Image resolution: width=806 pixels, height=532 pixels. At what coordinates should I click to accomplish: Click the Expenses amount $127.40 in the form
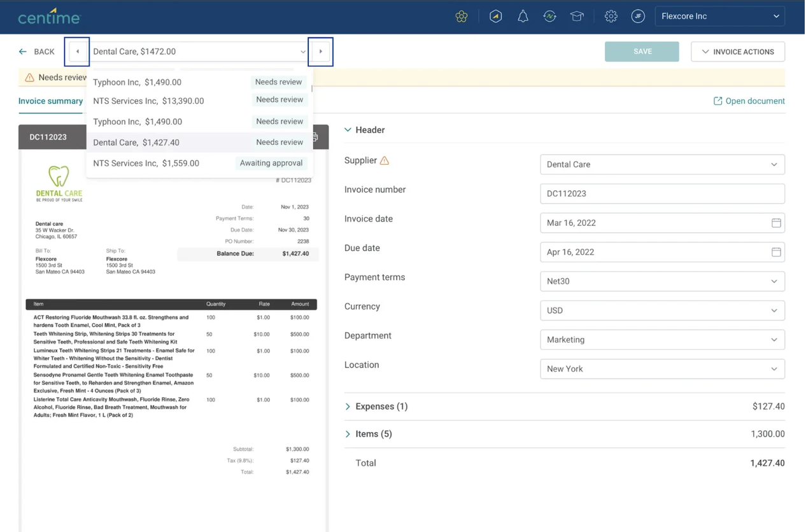(768, 406)
